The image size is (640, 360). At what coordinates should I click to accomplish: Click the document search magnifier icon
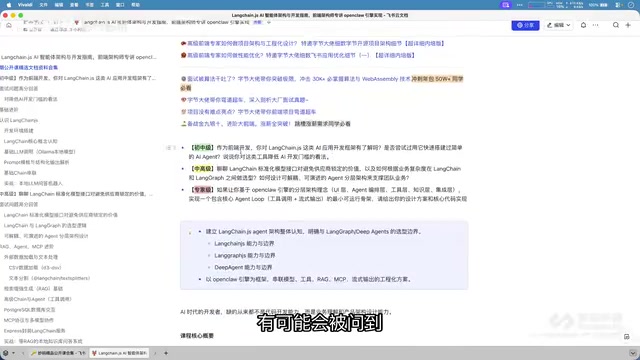(x=616, y=25)
